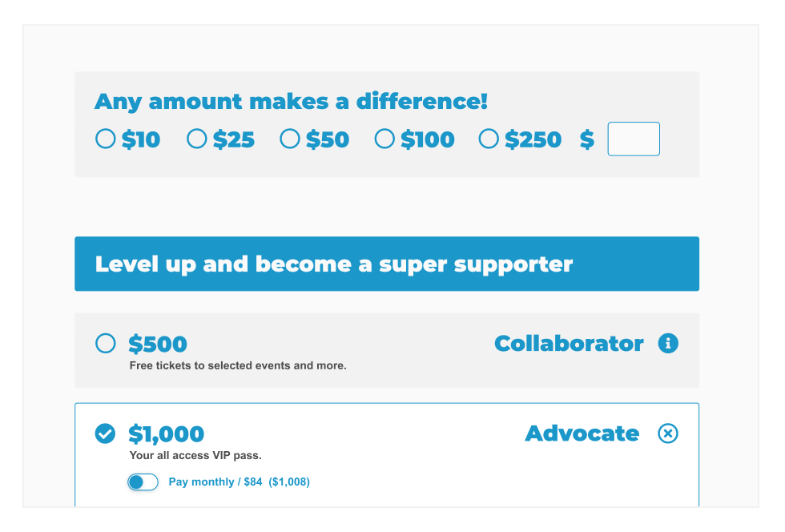Viewport: 785px width, 532px height.
Task: Pick the $100 donation radio button
Action: pyautogui.click(x=384, y=139)
